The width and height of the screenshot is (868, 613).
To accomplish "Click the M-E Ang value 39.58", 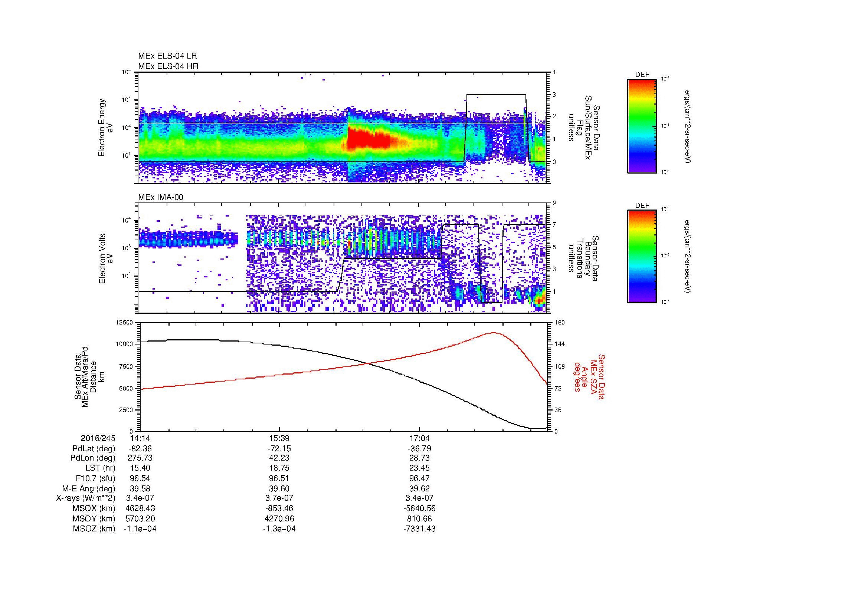I will tap(140, 489).
